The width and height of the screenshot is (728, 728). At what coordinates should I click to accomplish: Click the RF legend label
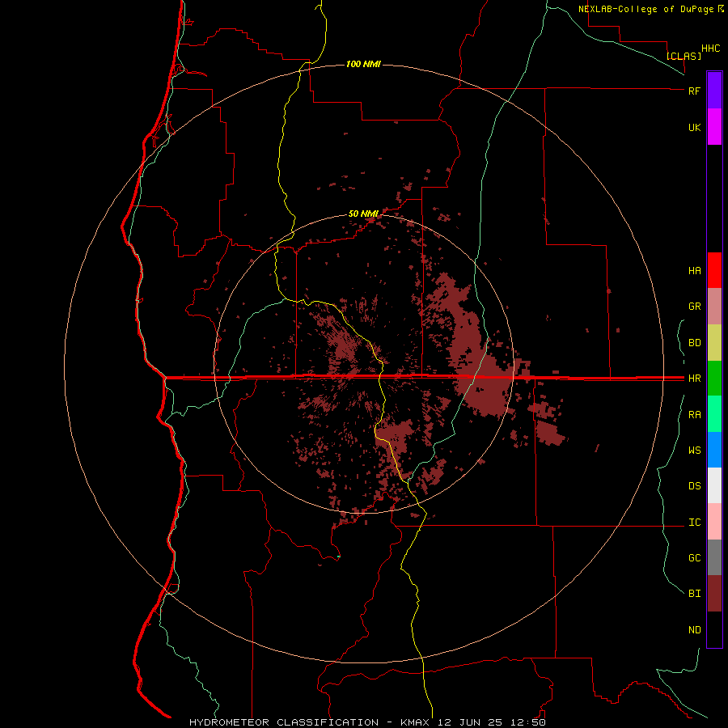694,91
